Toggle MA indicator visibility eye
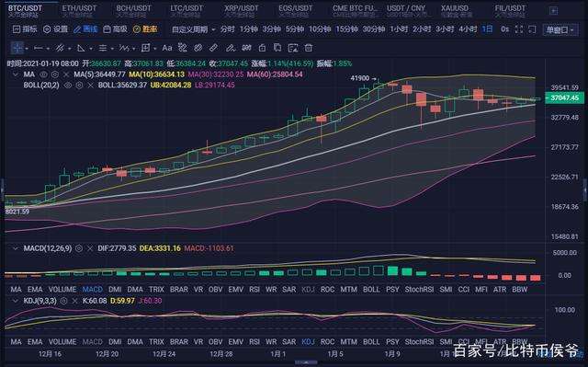 point(43,75)
